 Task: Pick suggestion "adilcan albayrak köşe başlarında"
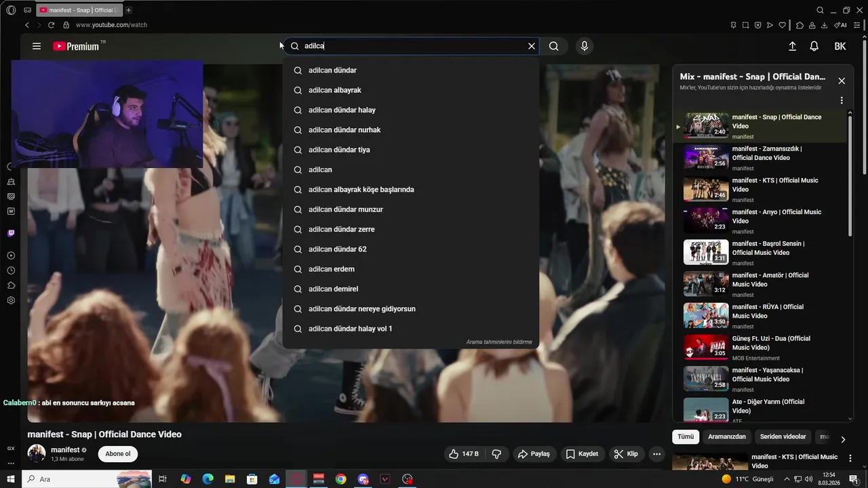(411, 190)
